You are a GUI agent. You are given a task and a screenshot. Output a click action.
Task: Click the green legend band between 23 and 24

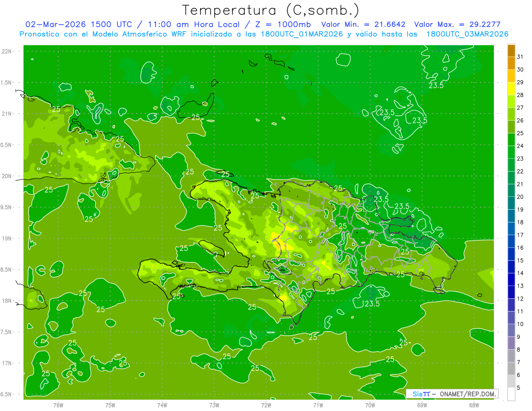[x=511, y=152]
